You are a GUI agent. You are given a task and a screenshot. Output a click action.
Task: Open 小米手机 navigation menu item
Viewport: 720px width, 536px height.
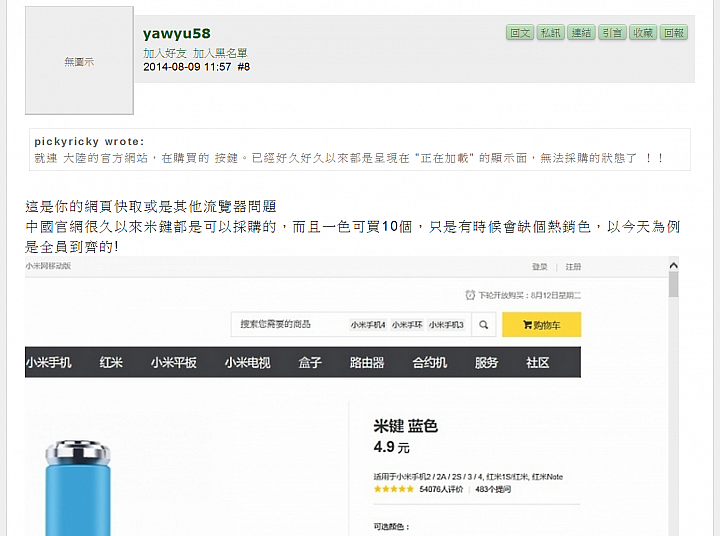click(x=49, y=362)
